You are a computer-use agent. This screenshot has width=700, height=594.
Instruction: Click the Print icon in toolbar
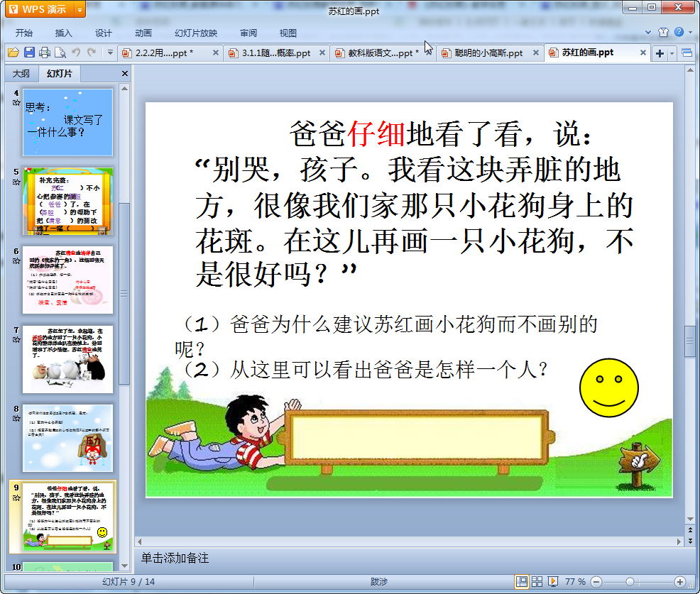(45, 53)
